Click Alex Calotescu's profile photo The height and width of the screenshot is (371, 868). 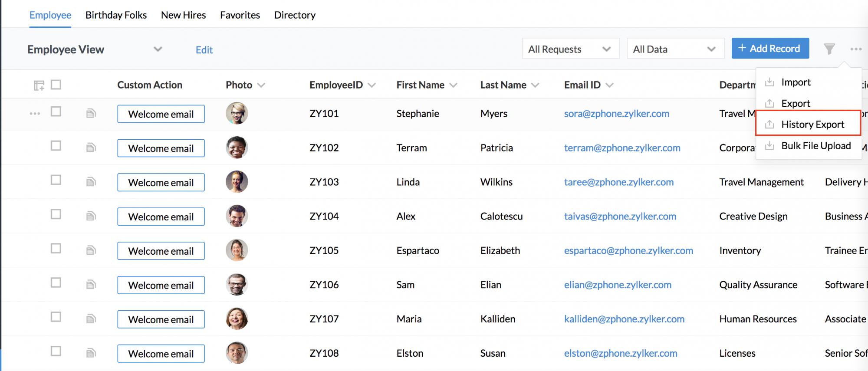coord(237,216)
